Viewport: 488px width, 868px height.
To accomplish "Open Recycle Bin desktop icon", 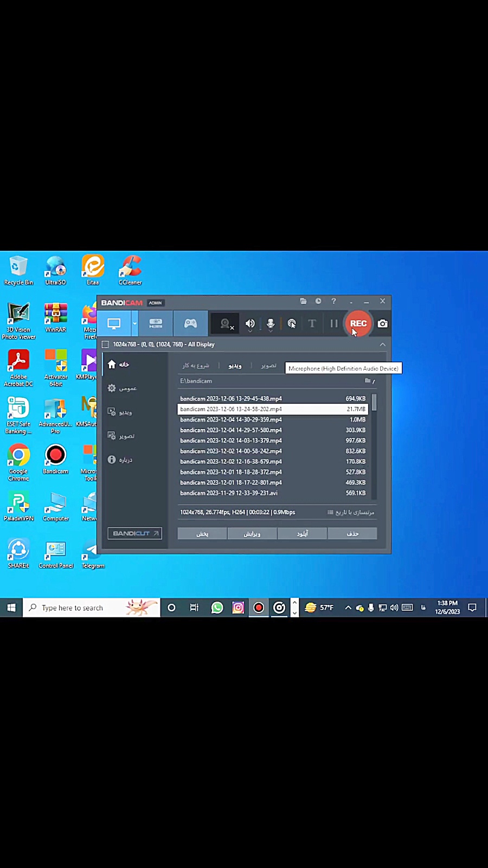I will (x=18, y=271).
